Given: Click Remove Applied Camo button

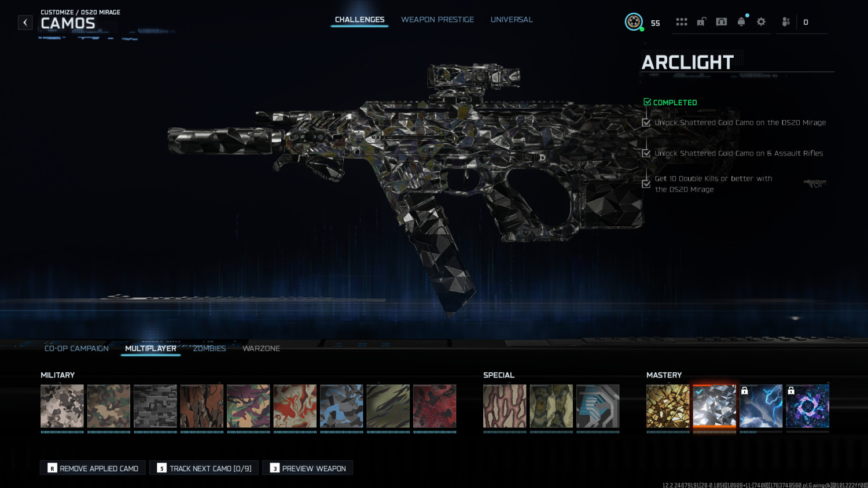Looking at the screenshot, I should click(x=93, y=468).
